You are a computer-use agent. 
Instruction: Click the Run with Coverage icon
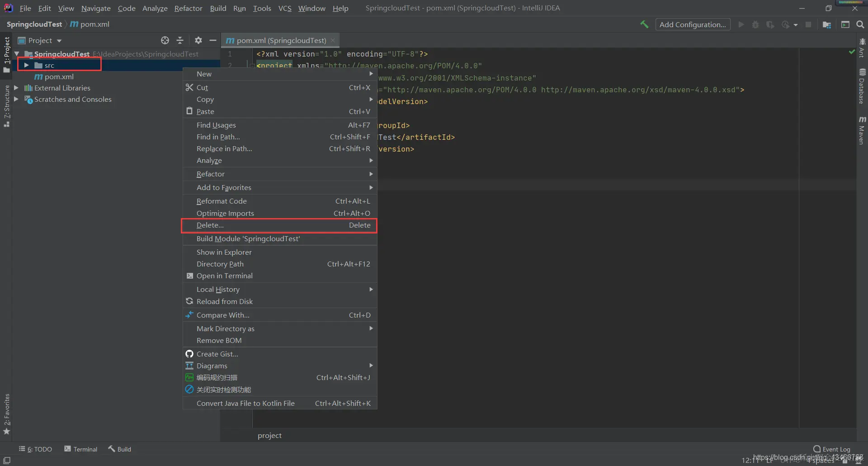click(x=770, y=24)
